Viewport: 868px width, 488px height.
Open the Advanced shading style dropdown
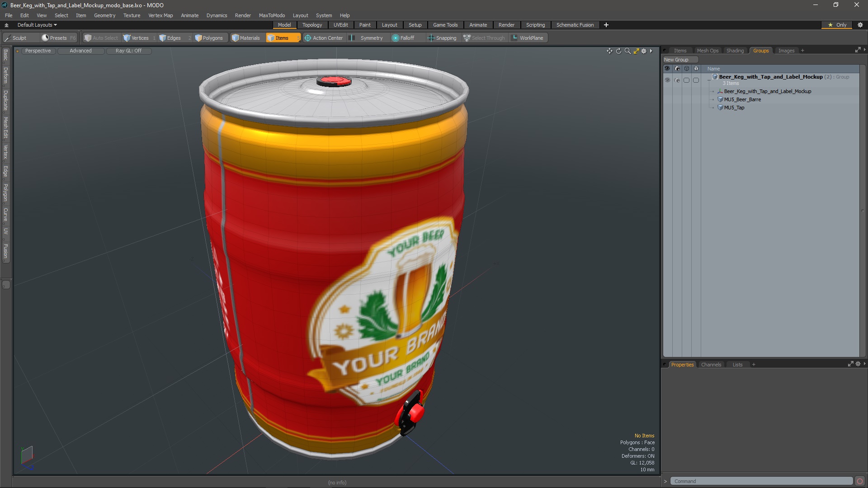(x=80, y=51)
